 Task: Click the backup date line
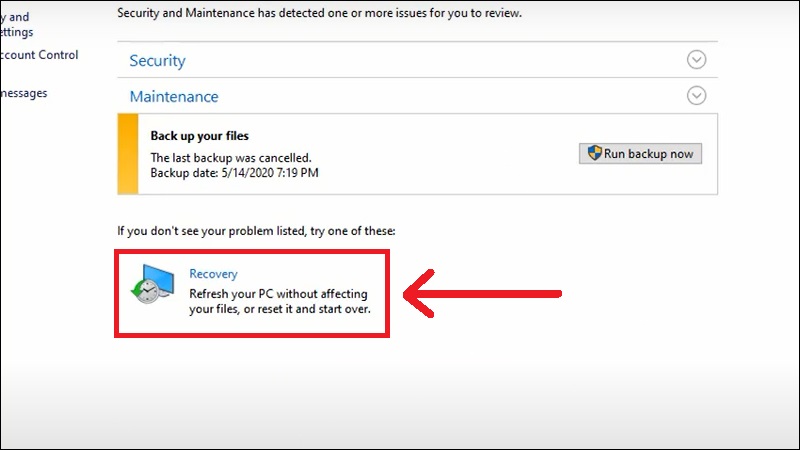pos(235,173)
